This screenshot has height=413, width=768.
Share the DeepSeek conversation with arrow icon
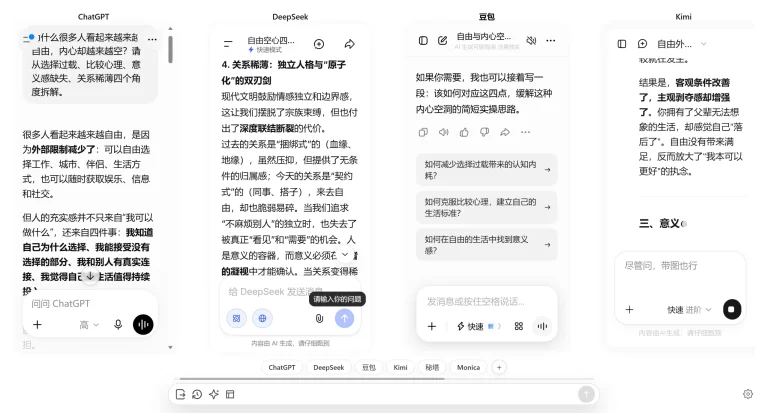(x=349, y=44)
